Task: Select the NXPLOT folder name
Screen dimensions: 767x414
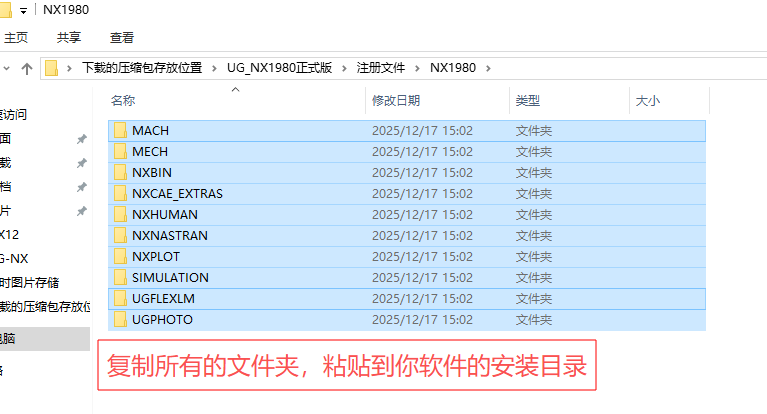Action: tap(156, 257)
